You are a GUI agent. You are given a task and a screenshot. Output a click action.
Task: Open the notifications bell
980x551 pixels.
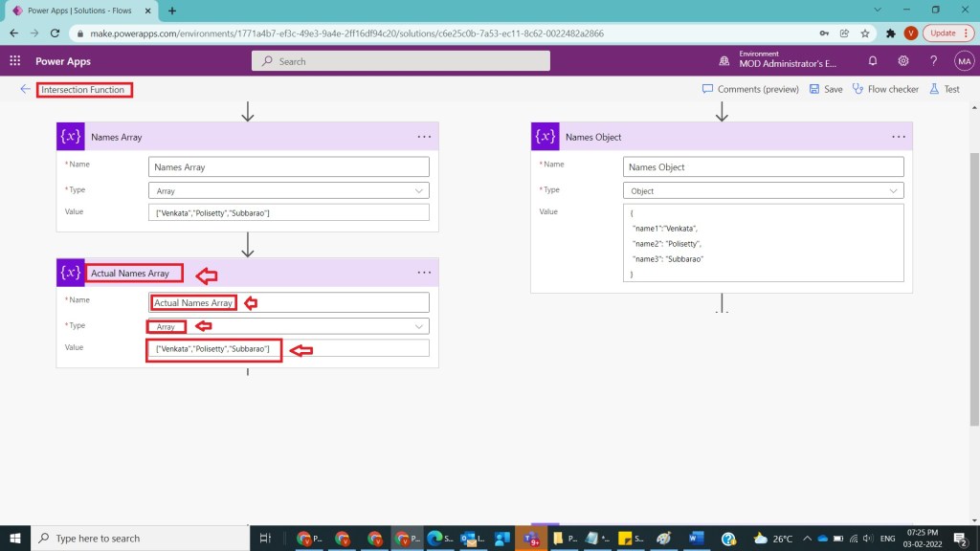[872, 61]
